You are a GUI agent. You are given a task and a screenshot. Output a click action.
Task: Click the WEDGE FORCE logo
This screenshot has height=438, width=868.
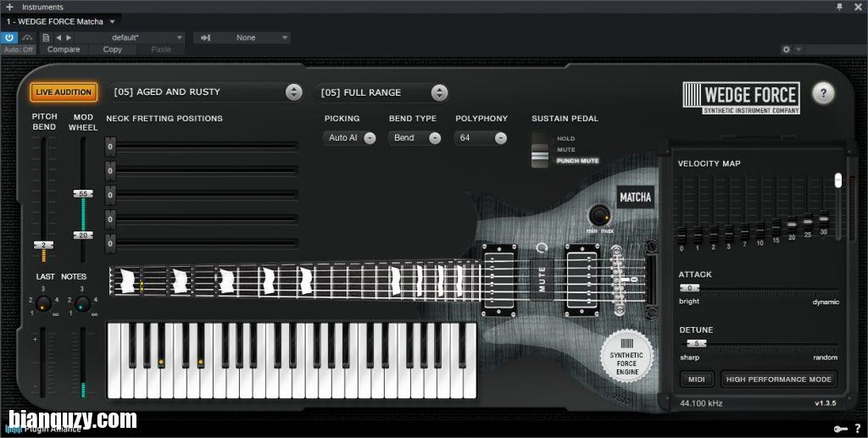coord(741,98)
